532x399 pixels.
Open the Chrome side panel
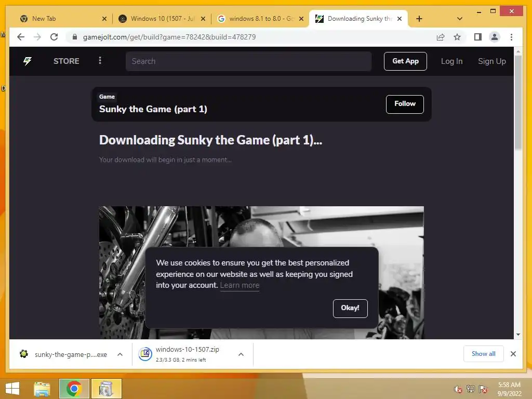click(478, 37)
